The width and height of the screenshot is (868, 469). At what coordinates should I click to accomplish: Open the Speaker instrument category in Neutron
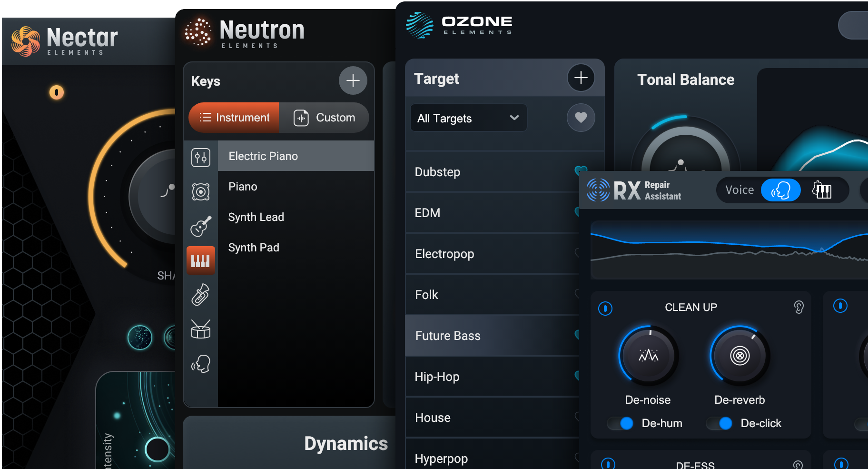click(200, 191)
